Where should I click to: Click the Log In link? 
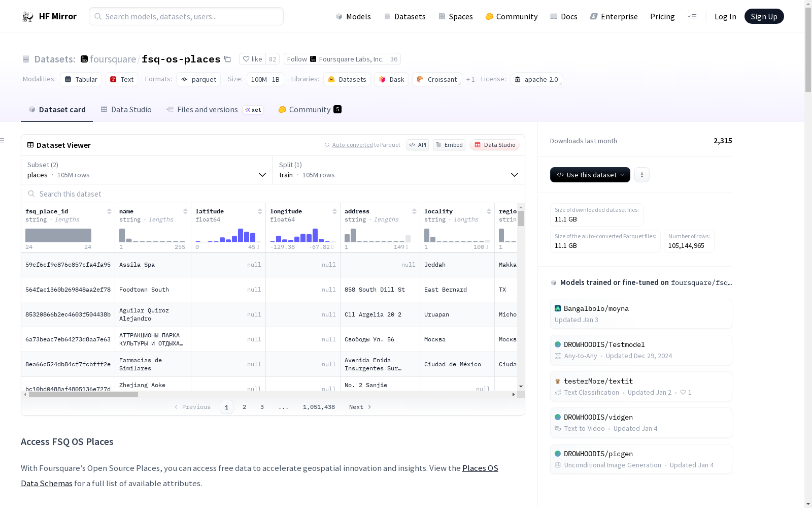point(725,17)
